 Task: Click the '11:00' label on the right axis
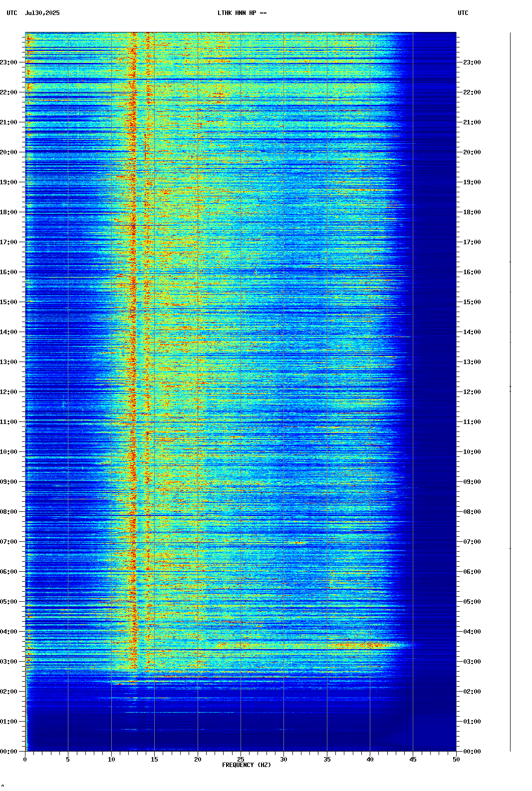coord(472,422)
